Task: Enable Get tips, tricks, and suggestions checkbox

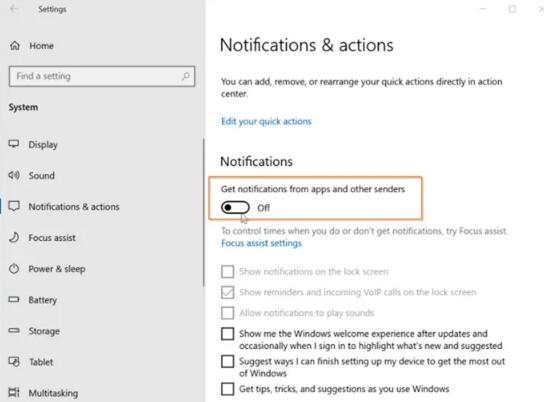Action: click(228, 389)
